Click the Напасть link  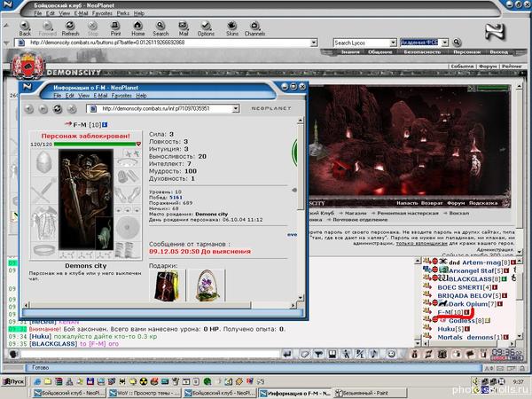tap(407, 203)
